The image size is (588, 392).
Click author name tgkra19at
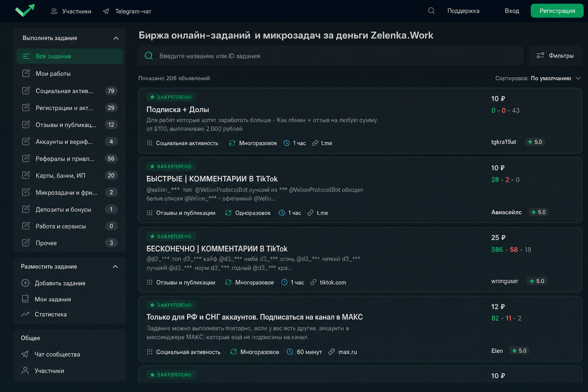tap(503, 142)
